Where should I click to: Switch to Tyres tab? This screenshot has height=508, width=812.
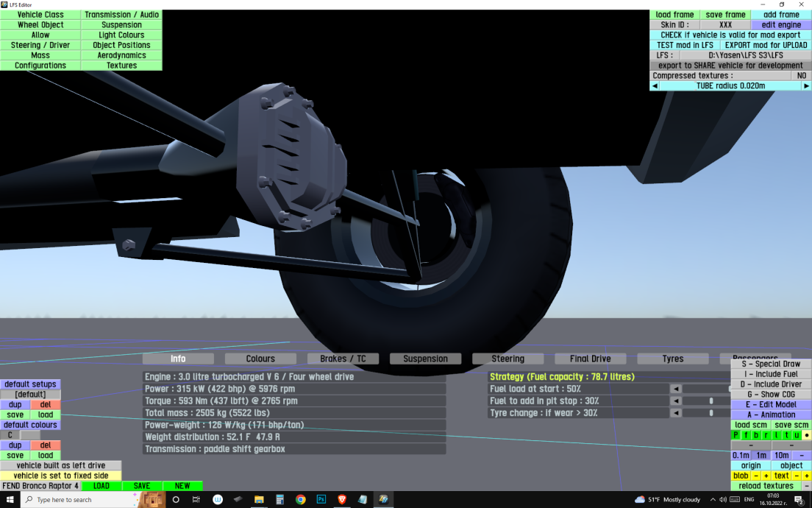click(673, 359)
